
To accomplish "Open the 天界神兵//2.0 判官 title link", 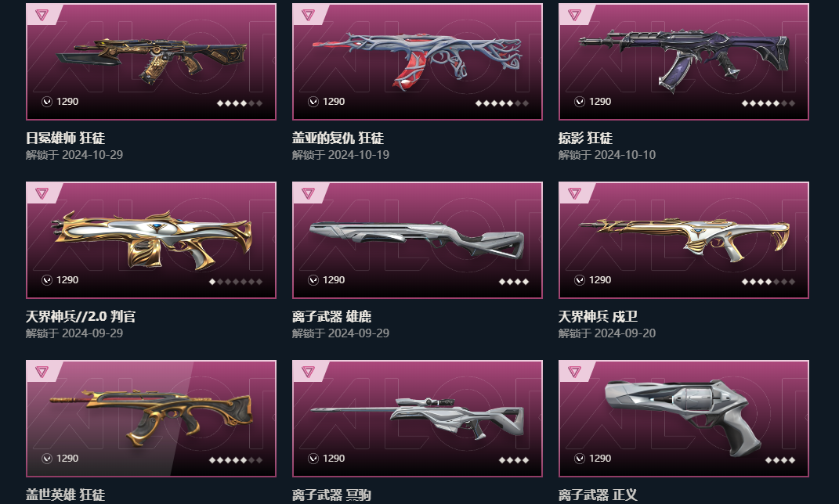I will (81, 316).
